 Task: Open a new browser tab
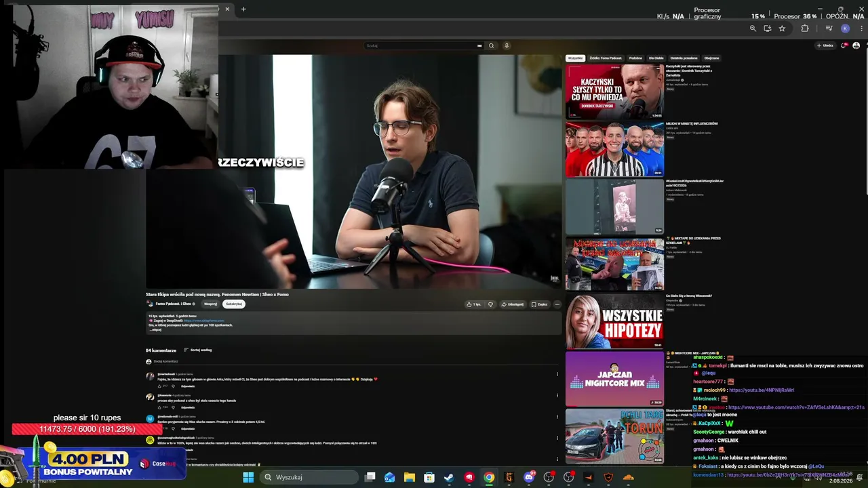click(243, 9)
